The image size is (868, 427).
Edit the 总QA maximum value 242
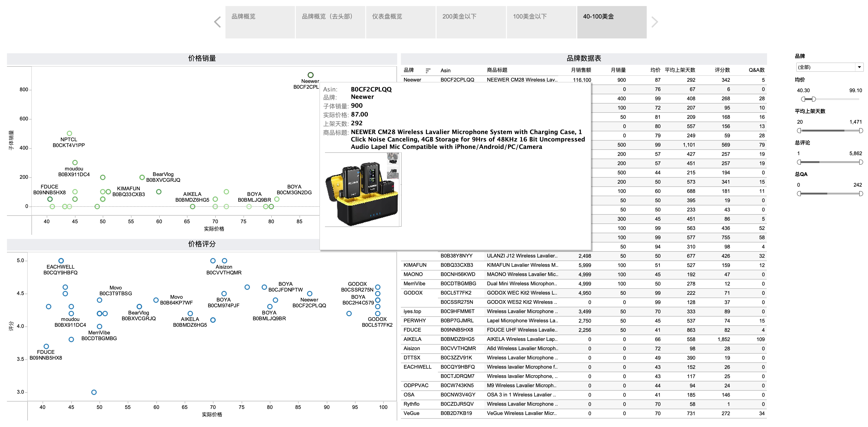(x=858, y=185)
